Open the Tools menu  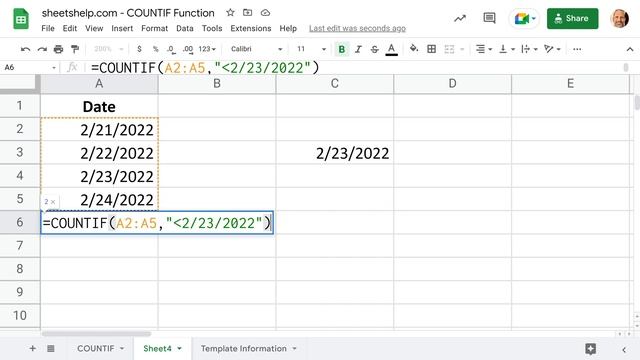212,28
